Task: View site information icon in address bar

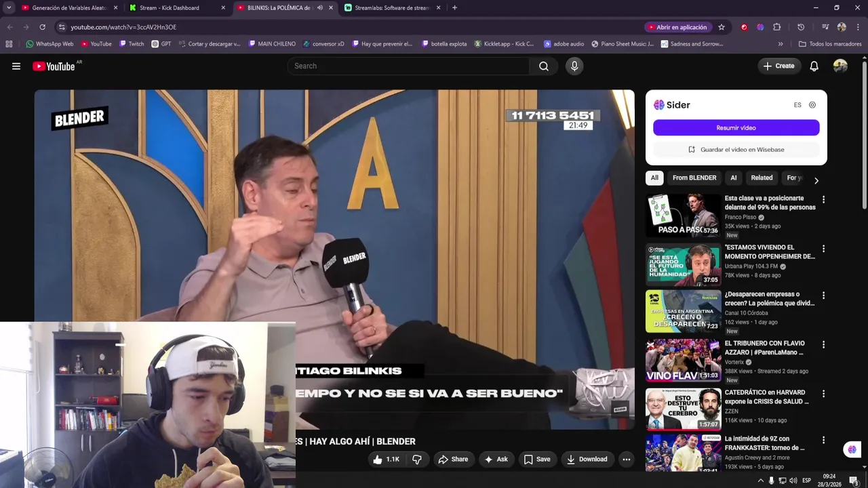Action: click(62, 27)
